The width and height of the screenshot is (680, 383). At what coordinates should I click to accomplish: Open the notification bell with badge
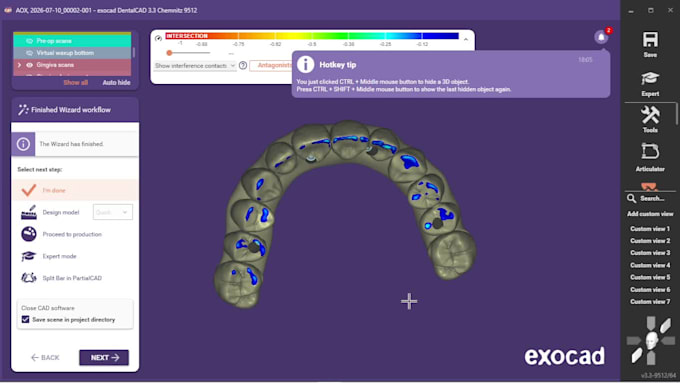click(601, 37)
